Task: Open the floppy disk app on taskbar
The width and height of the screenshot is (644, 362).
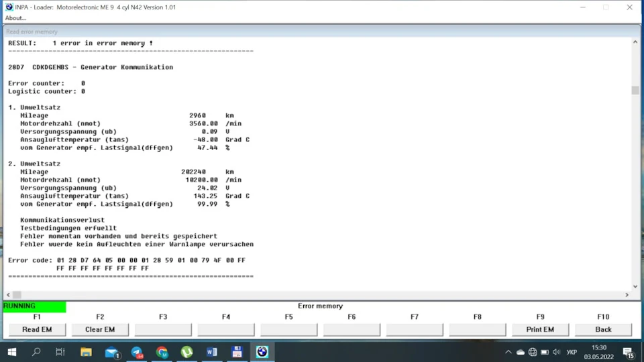Action: point(237,352)
